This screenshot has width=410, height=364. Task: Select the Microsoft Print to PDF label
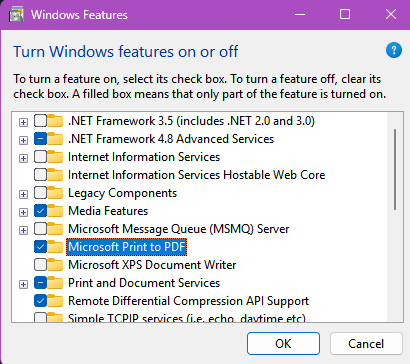point(127,247)
